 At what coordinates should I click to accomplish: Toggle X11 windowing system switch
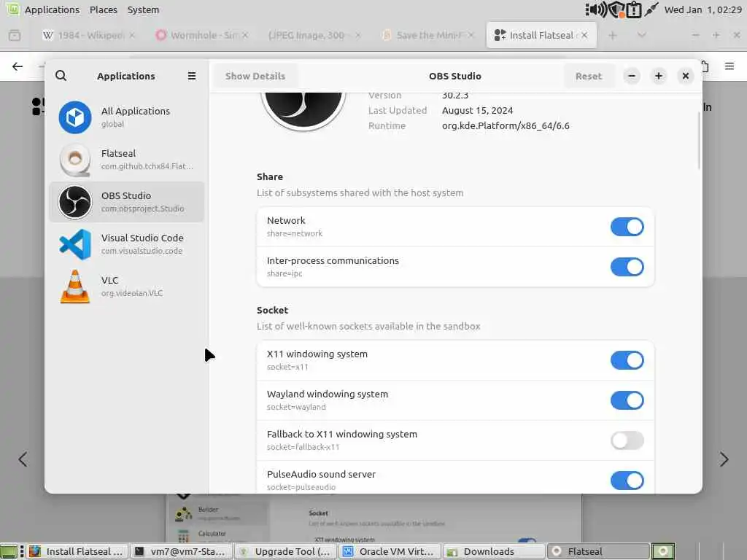(x=627, y=360)
